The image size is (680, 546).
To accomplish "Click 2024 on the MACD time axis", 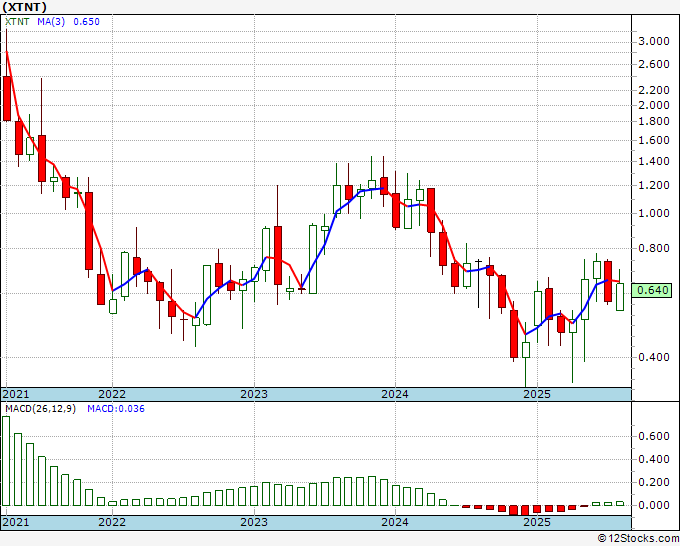I will pos(395,522).
